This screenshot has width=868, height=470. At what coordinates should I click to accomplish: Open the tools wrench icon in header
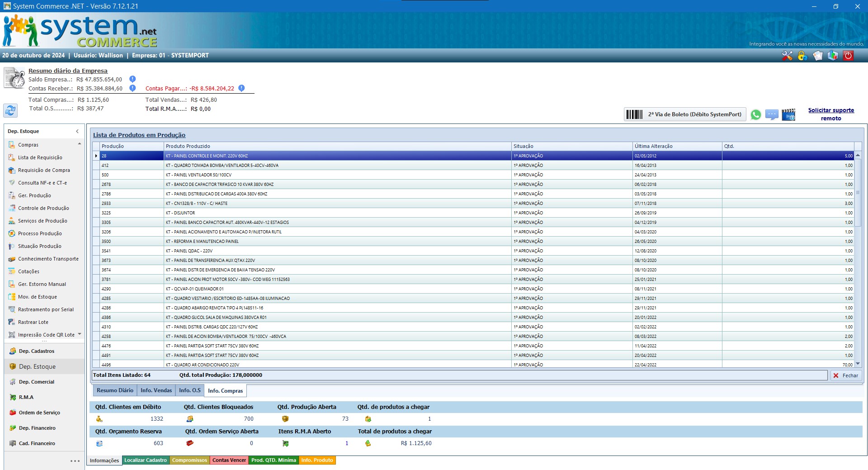(787, 56)
